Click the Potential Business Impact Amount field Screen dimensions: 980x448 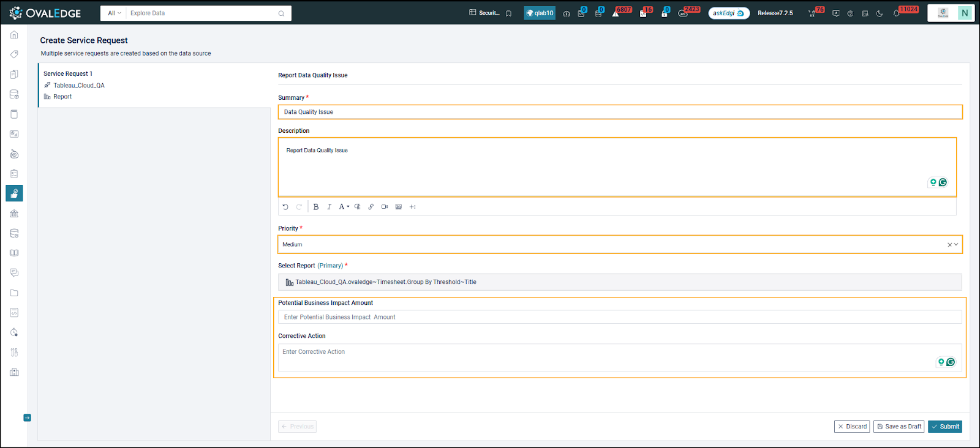tap(619, 317)
